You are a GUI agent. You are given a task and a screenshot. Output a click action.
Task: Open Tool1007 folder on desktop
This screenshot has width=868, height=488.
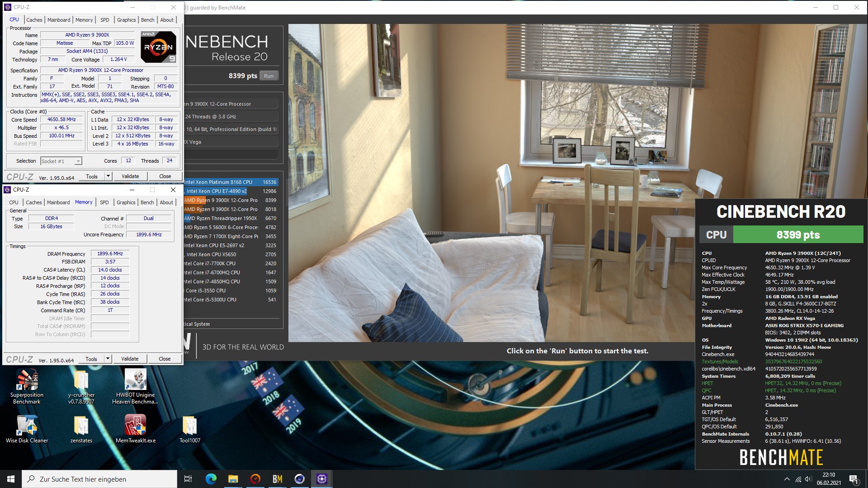(189, 429)
